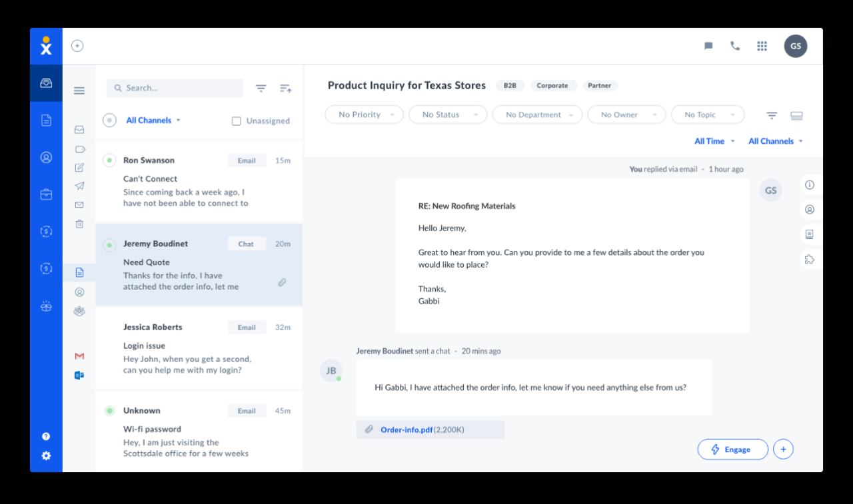Open the apps grid icon near the avatar

[x=762, y=46]
